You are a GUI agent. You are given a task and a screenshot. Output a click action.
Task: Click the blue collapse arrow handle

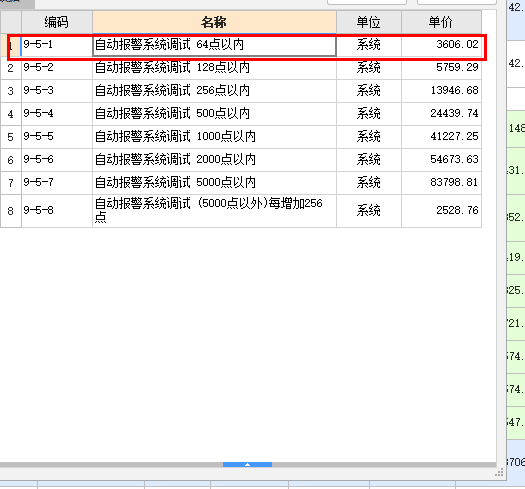[x=247, y=465]
